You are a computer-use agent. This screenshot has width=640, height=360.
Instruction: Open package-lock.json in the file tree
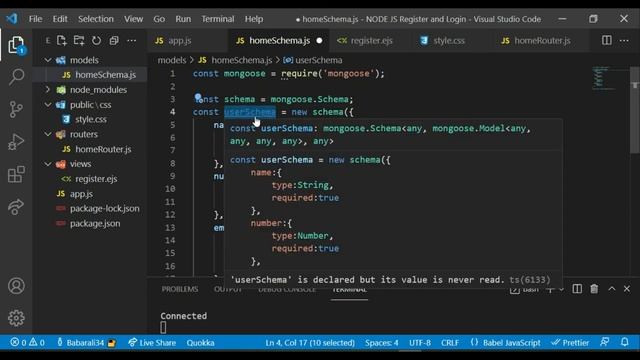point(104,208)
